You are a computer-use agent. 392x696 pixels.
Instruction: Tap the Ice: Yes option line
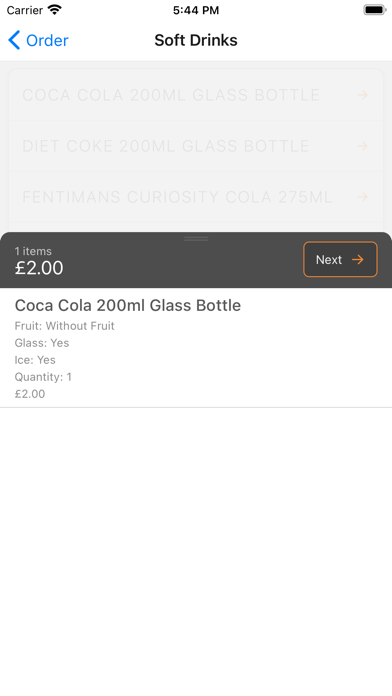[35, 360]
